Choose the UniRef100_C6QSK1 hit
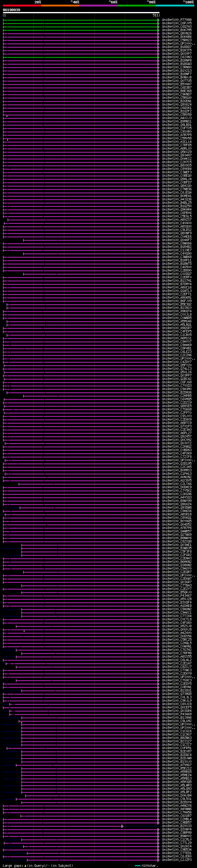 click(x=176, y=108)
